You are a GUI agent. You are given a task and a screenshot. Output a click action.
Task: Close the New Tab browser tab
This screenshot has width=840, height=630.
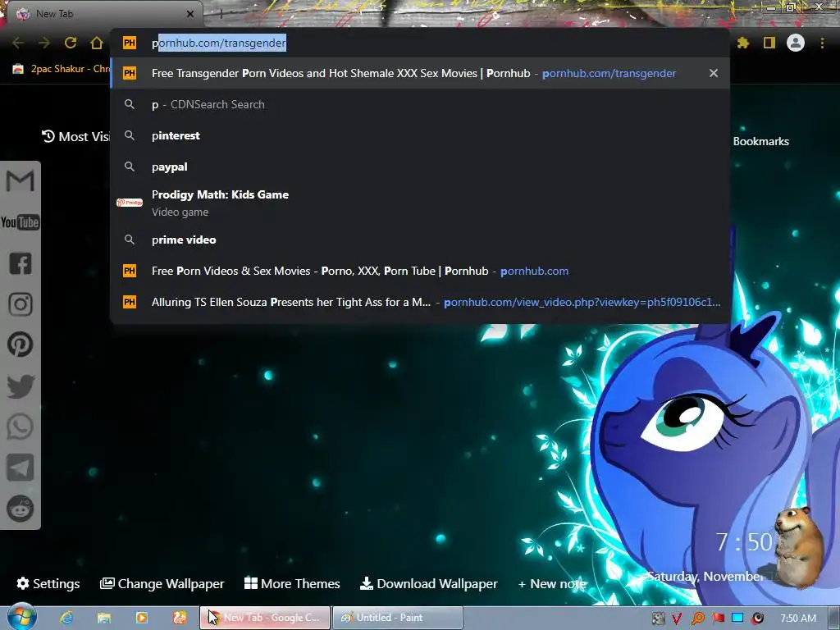(190, 14)
